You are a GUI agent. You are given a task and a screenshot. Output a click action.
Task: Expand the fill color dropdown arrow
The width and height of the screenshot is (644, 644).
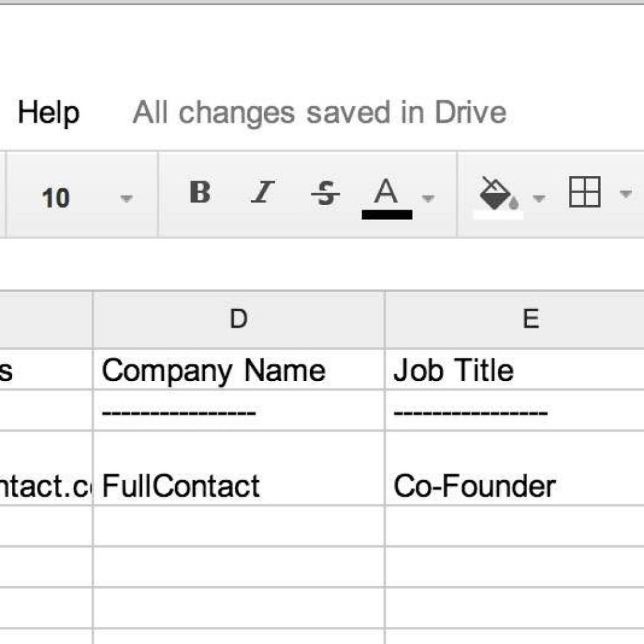click(539, 198)
